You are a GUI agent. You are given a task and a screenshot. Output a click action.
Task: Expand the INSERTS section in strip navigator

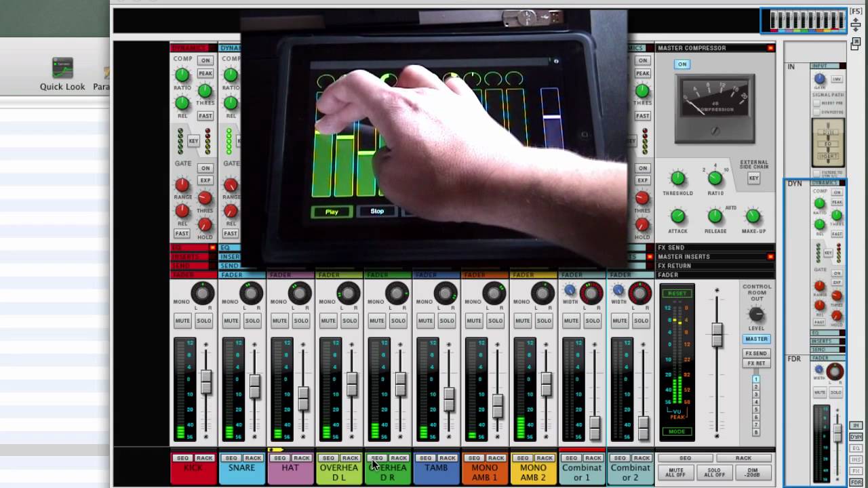(x=828, y=342)
